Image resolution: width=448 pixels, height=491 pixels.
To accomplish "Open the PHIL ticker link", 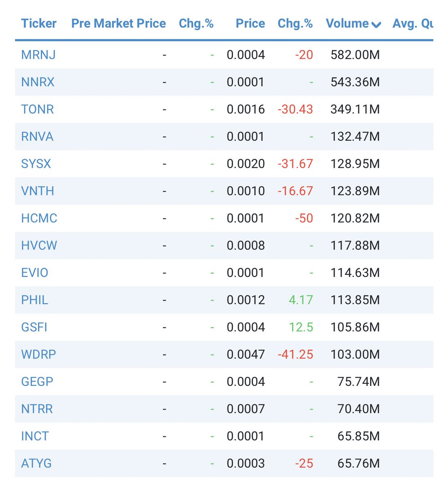I will (35, 300).
